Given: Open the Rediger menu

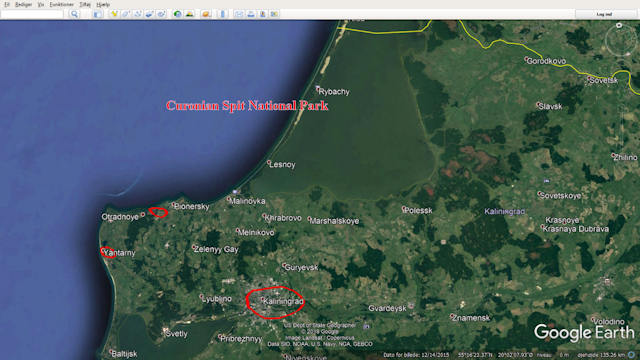Looking at the screenshot, I should tap(23, 4).
